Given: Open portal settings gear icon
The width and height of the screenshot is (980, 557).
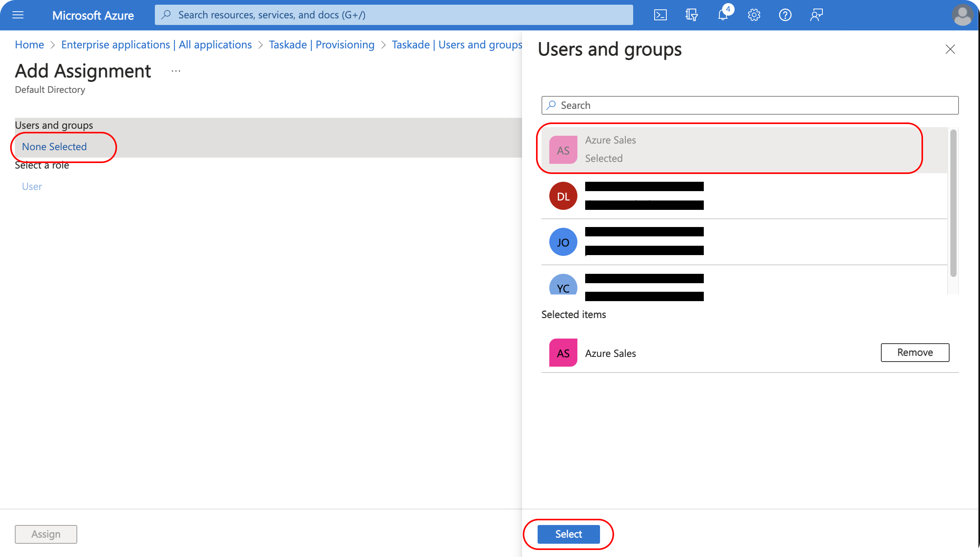Looking at the screenshot, I should tap(754, 15).
